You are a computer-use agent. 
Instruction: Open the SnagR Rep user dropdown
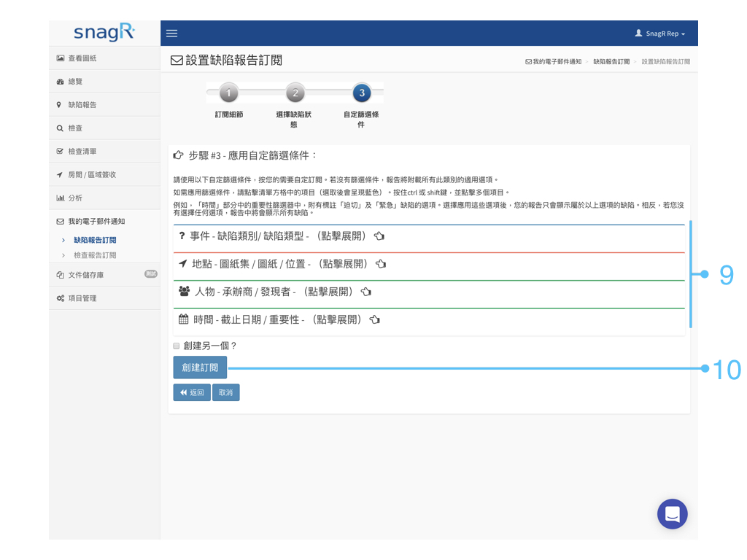tap(660, 34)
